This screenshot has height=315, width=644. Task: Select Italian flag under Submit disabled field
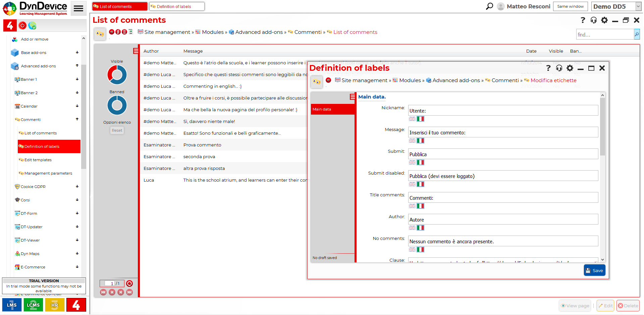coord(420,184)
